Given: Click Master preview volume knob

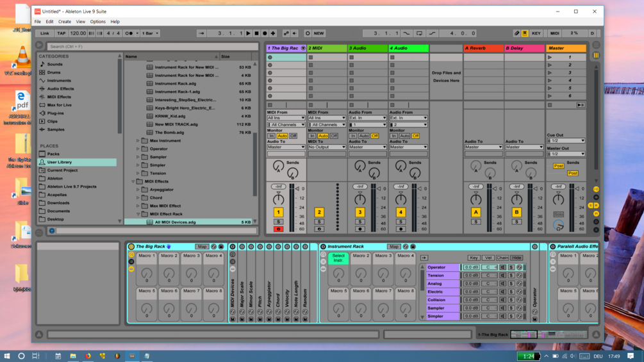Looking at the screenshot, I should (x=558, y=224).
